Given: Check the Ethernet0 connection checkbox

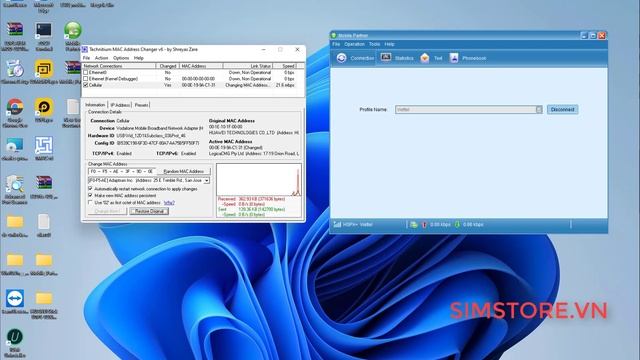Looking at the screenshot, I should pyautogui.click(x=85, y=72).
